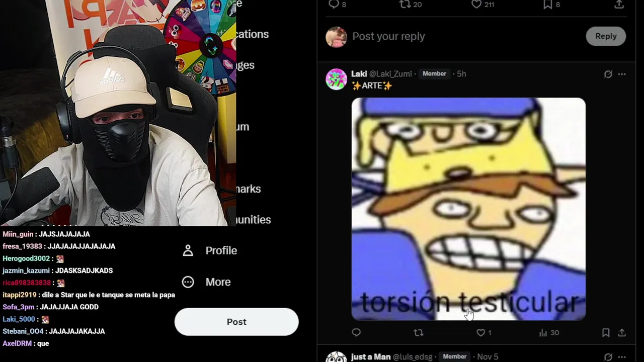Bookmark Laki's reply post
This screenshot has width=644, height=362.
tap(606, 333)
